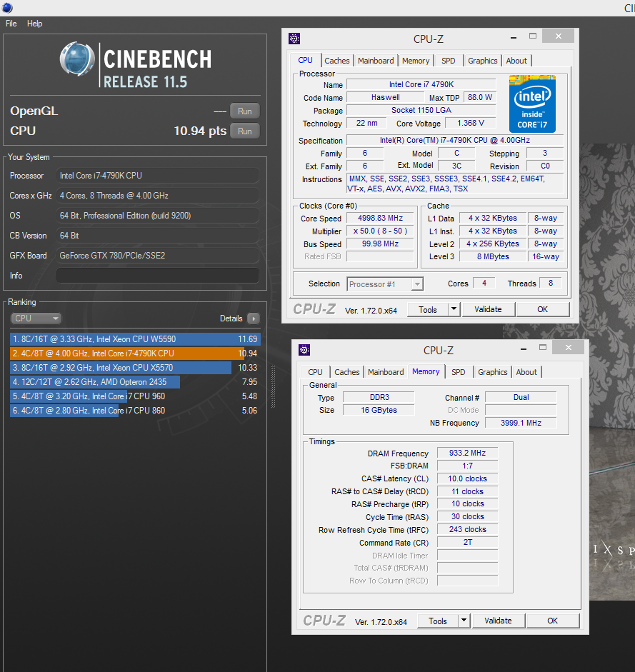Click Tools button in top CPU-Z window
Viewport: 635px width, 672px height.
[x=428, y=309]
